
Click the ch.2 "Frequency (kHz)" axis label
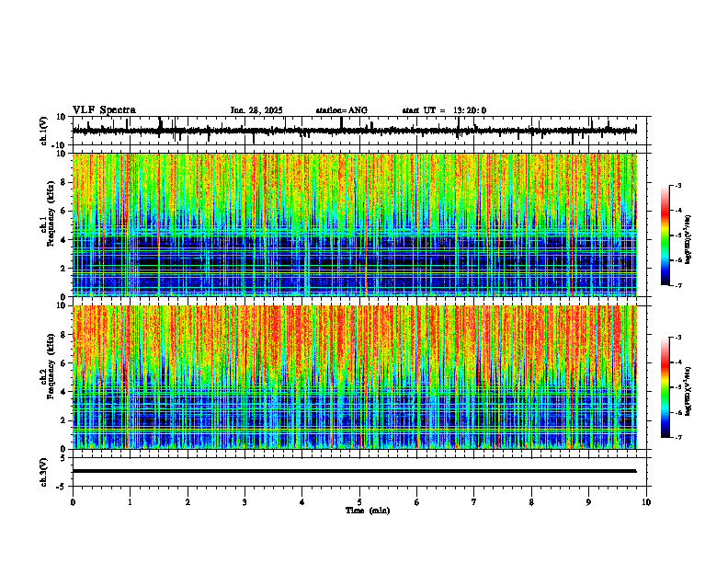[x=51, y=366]
